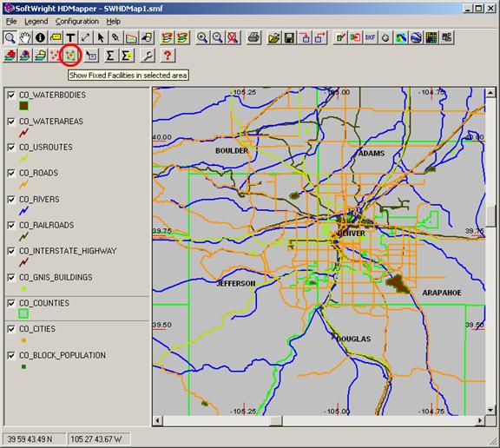500x448 pixels.
Task: Select the pushpin tool
Action: (x=115, y=38)
